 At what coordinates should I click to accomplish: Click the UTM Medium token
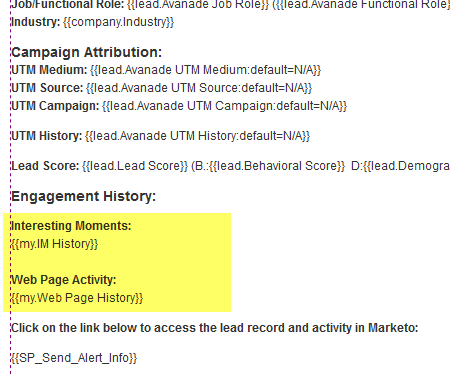[205, 70]
